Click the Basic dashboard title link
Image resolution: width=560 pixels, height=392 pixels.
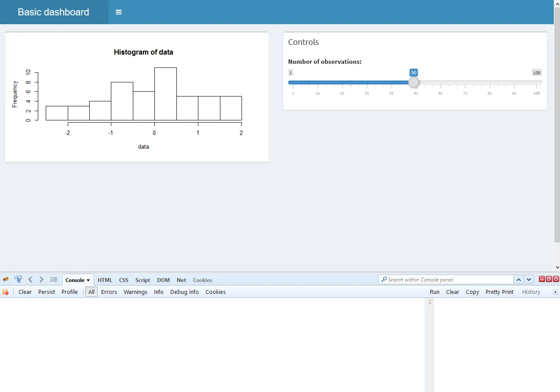tap(54, 12)
